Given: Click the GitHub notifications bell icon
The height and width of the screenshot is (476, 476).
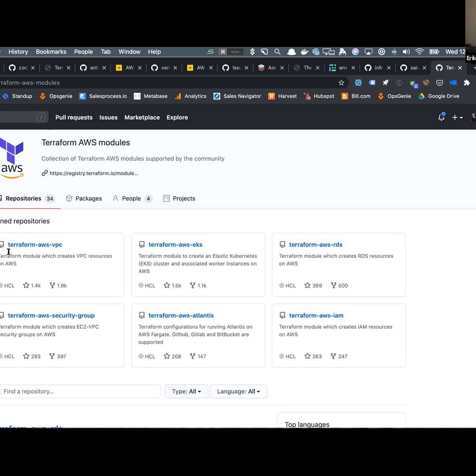Looking at the screenshot, I should click(x=441, y=117).
